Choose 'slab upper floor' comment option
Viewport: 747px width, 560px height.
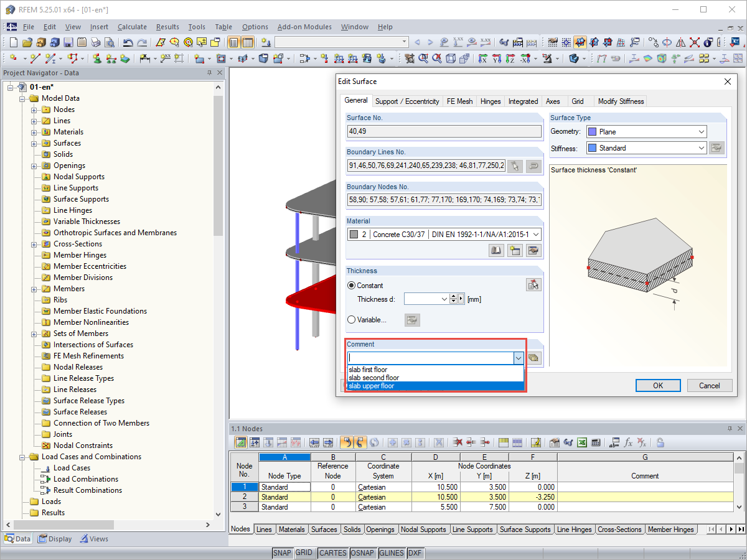click(x=436, y=386)
